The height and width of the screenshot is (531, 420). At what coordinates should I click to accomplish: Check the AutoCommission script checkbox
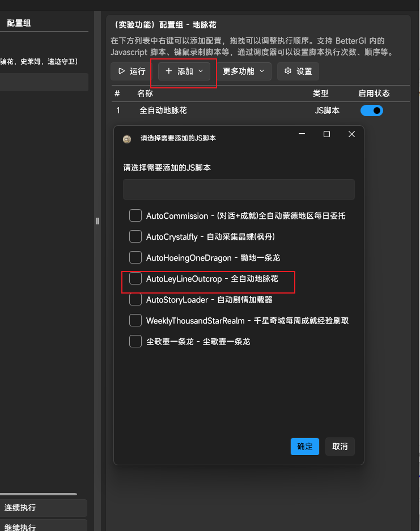tap(135, 215)
